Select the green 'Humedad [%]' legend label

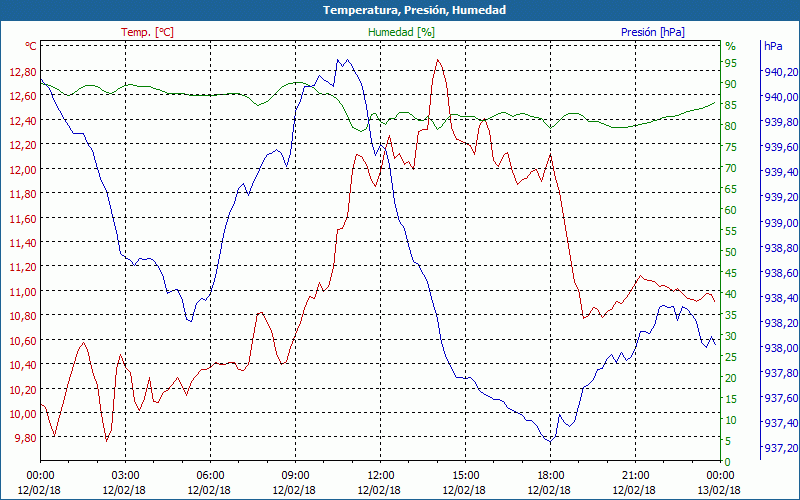coord(402,32)
